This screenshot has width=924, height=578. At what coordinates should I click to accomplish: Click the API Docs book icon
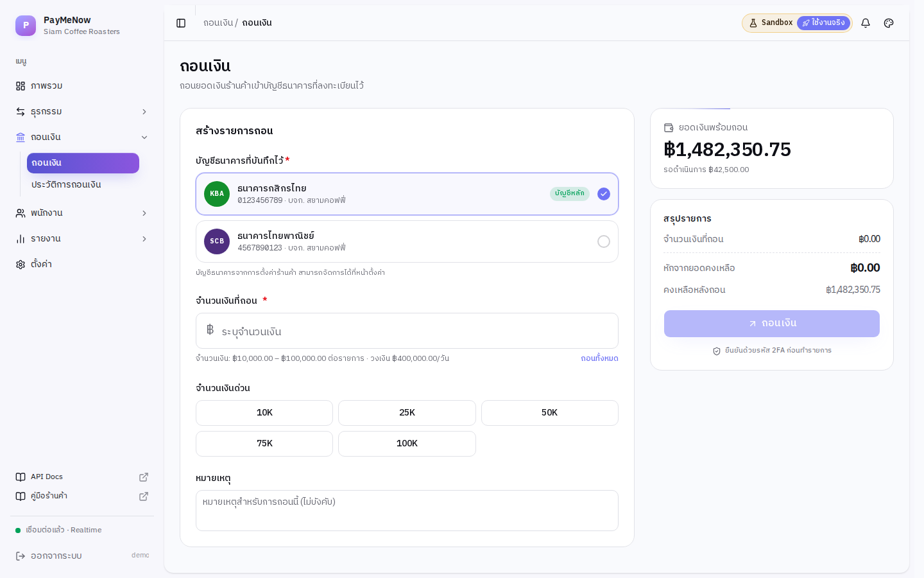tap(21, 477)
